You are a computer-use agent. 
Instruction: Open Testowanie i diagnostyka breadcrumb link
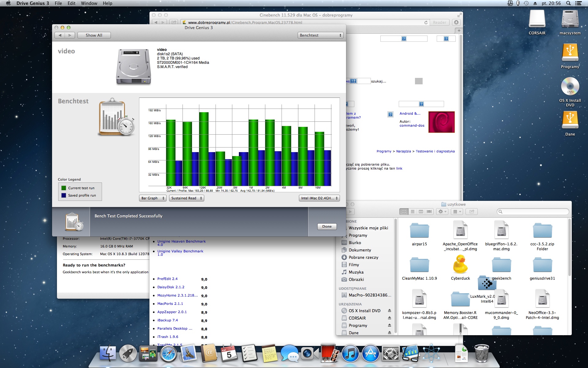(435, 151)
